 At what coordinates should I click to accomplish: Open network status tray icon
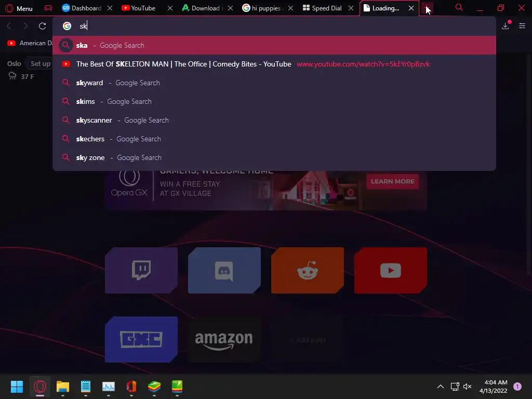pos(455,387)
